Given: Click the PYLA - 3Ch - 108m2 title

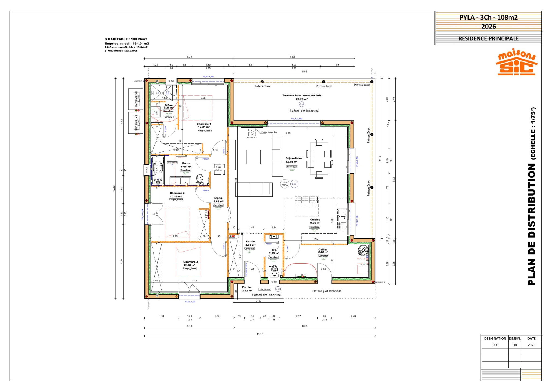Looking at the screenshot, I should (x=488, y=17).
